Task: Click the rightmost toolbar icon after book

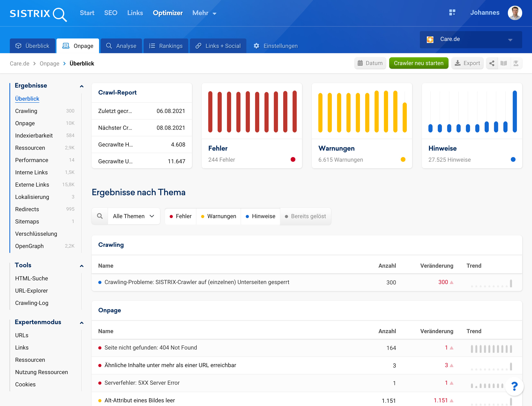Action: 516,63
